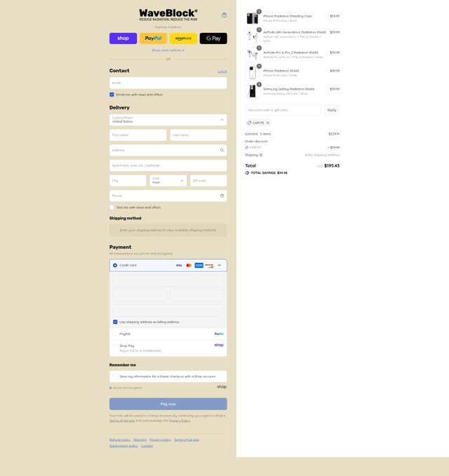The height and width of the screenshot is (476, 449).
Task: Uncheck Email me with news and offers
Action: 112,95
